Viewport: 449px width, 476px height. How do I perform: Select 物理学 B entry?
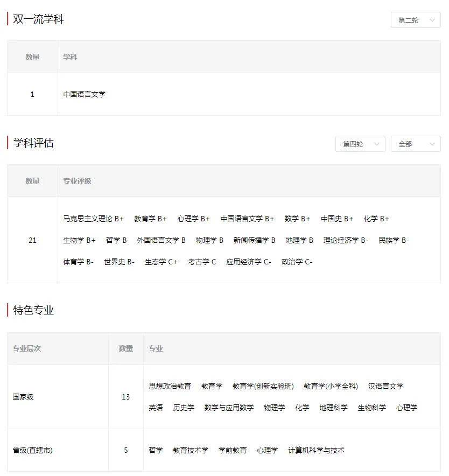click(209, 241)
